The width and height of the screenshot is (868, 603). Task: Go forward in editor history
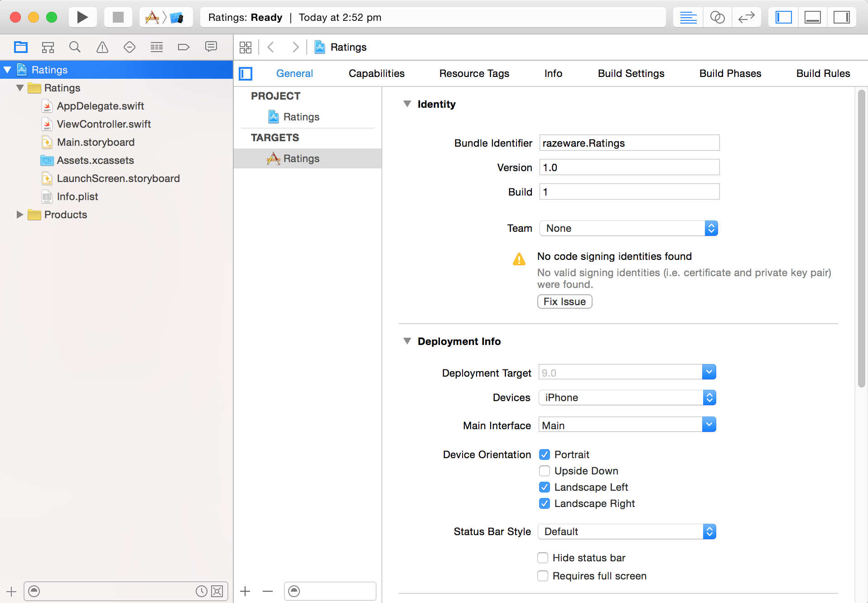(x=295, y=47)
